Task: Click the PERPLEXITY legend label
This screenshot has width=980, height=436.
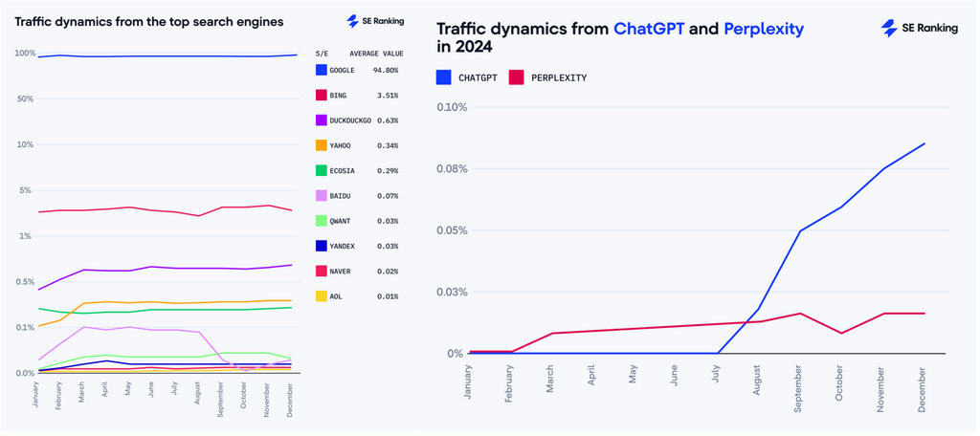Action: [x=558, y=78]
